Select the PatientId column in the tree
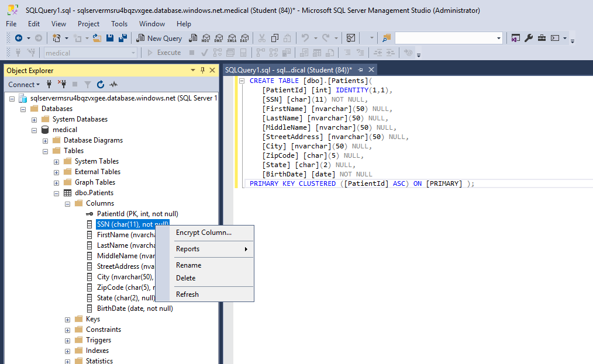593x364 pixels. coord(137,214)
